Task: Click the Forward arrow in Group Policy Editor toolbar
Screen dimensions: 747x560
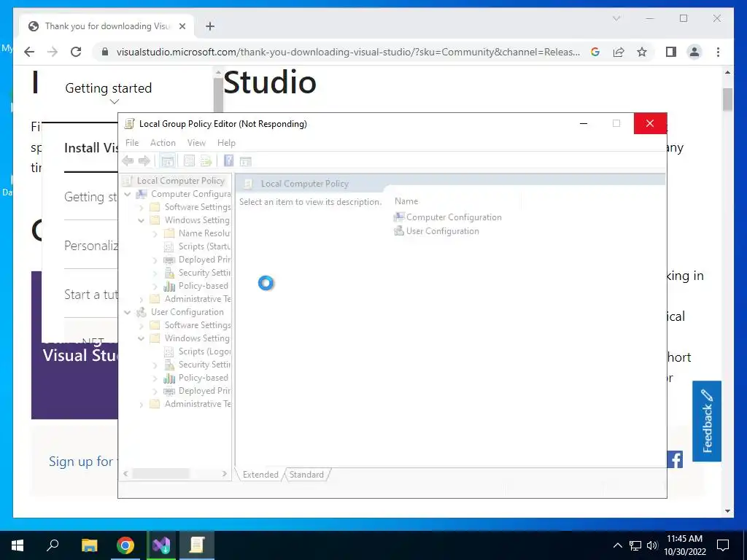Action: pyautogui.click(x=144, y=161)
